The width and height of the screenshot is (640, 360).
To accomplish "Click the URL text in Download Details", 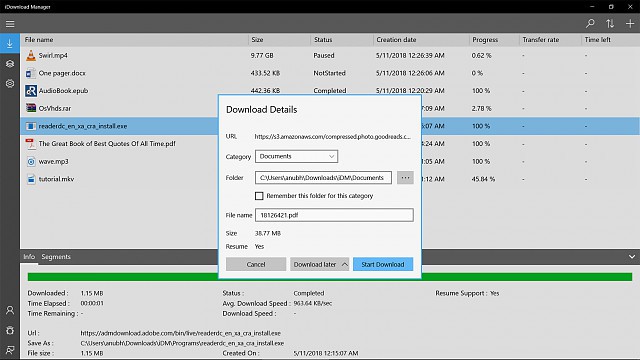I will 333,137.
